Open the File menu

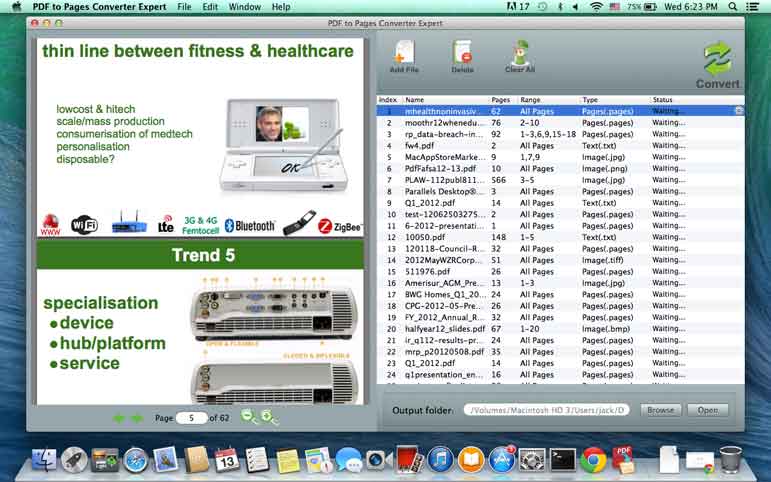(x=184, y=7)
